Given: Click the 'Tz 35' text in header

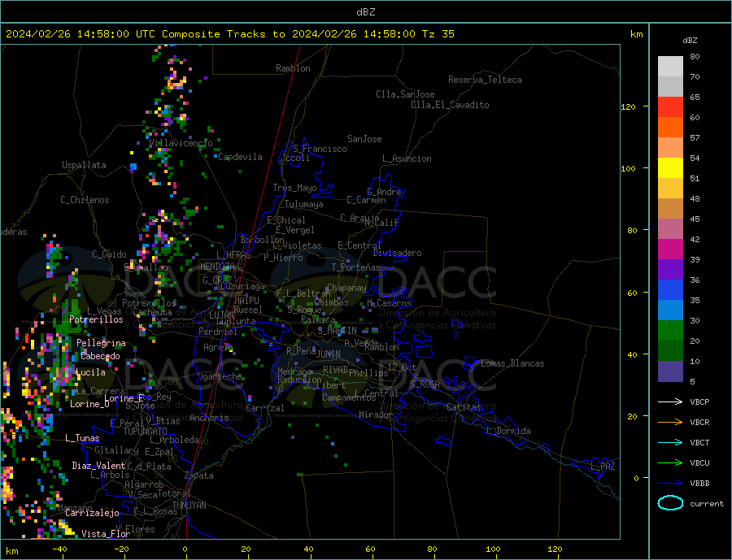Looking at the screenshot, I should point(438,34).
